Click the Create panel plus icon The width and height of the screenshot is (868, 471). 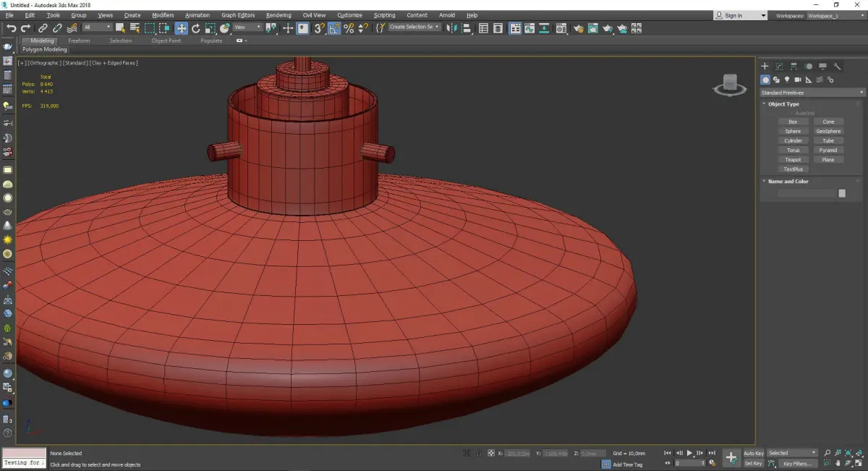[765, 66]
